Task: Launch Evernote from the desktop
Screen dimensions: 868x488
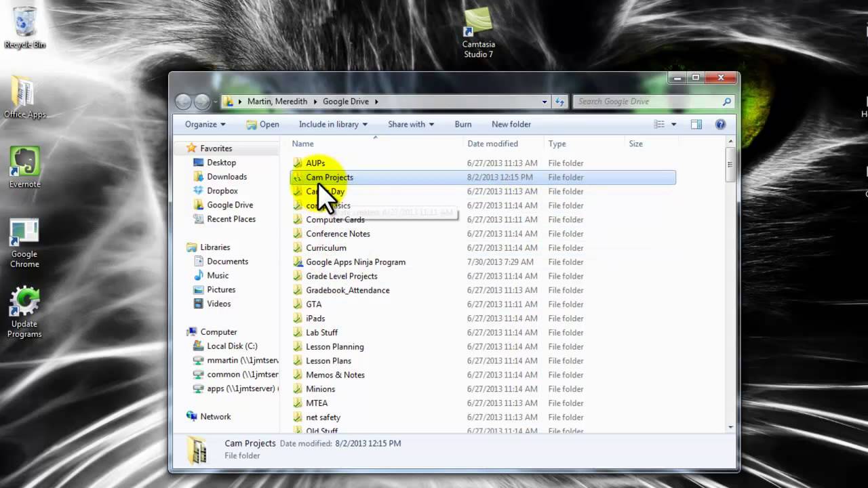Action: [x=24, y=167]
